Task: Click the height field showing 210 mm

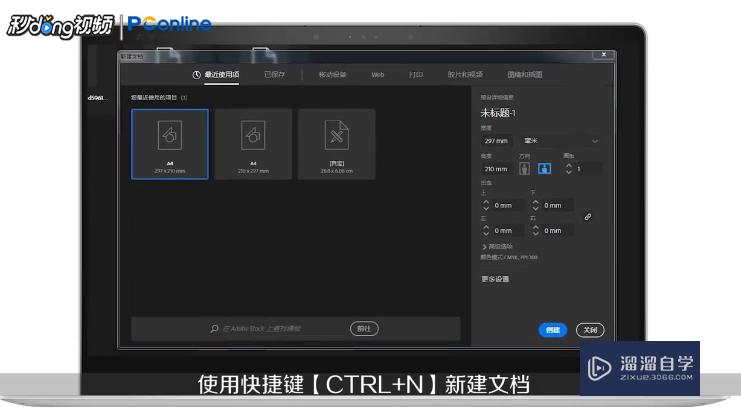Action: tap(496, 169)
